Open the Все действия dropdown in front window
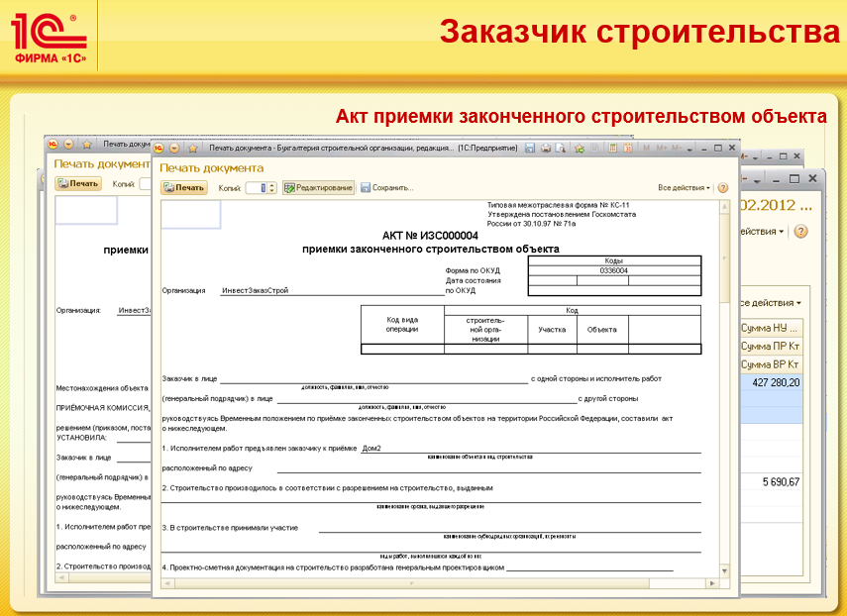The height and width of the screenshot is (616, 847). pyautogui.click(x=684, y=188)
